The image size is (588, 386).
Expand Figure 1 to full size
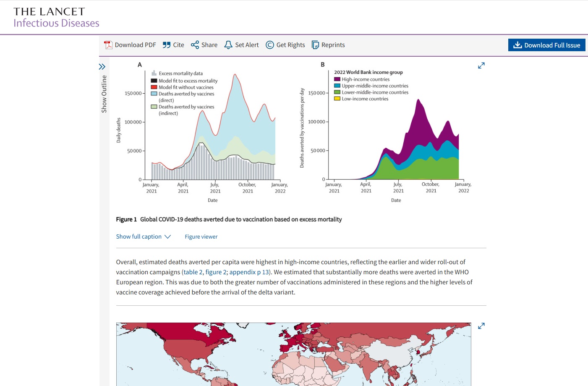coord(481,66)
